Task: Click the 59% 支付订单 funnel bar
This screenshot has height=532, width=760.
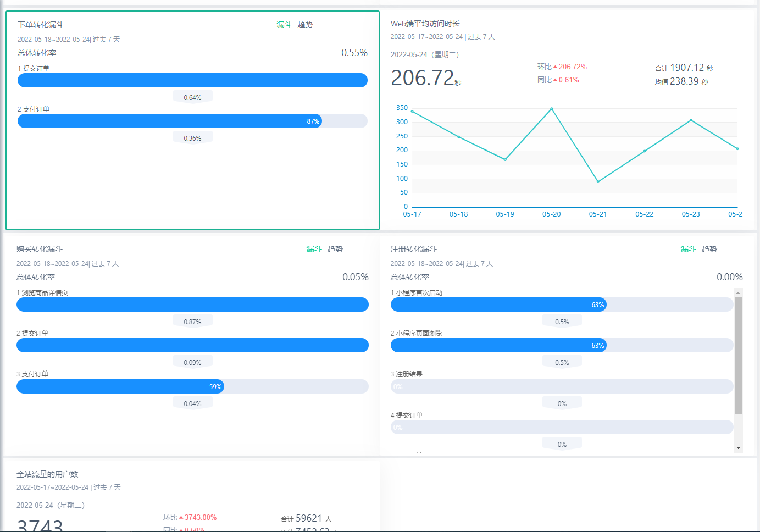Action: (x=120, y=386)
